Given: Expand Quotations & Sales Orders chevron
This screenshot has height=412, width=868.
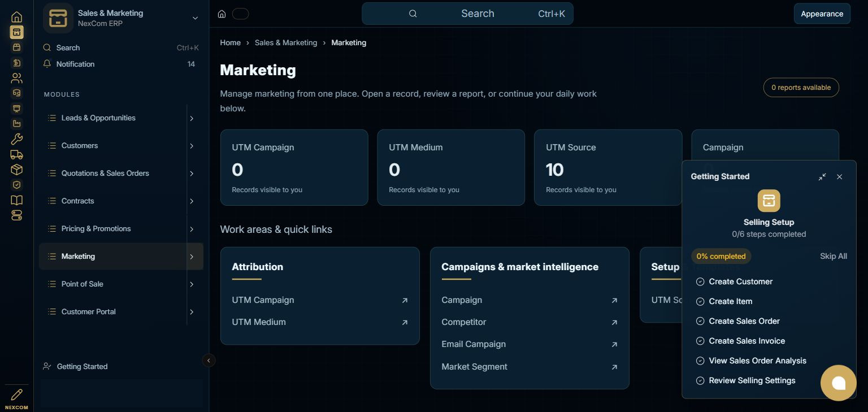Looking at the screenshot, I should point(192,174).
